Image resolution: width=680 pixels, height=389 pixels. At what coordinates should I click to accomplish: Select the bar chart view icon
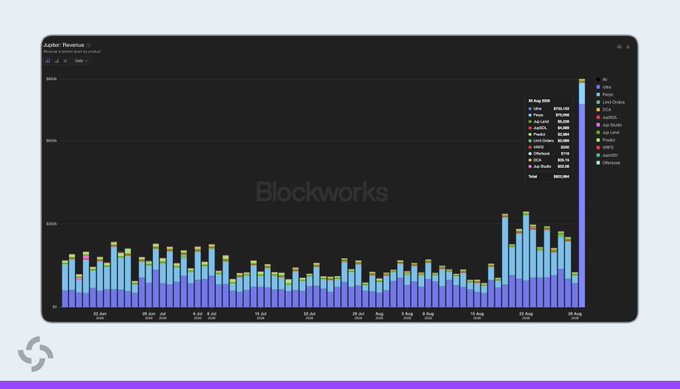coord(48,61)
